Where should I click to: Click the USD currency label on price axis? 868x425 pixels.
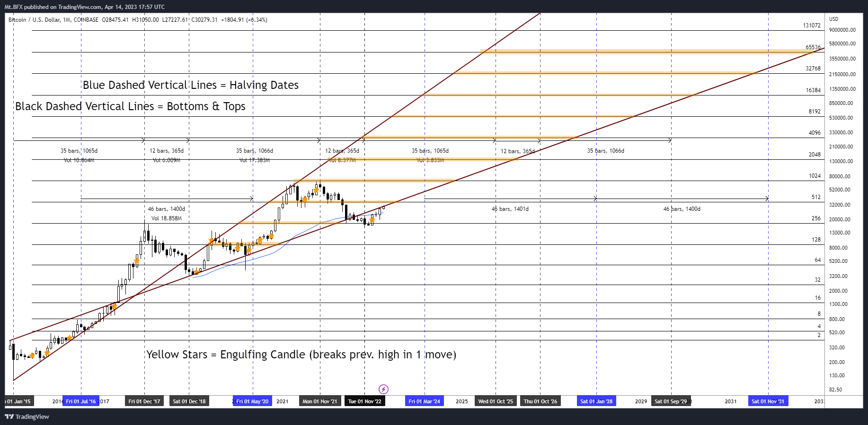click(834, 19)
